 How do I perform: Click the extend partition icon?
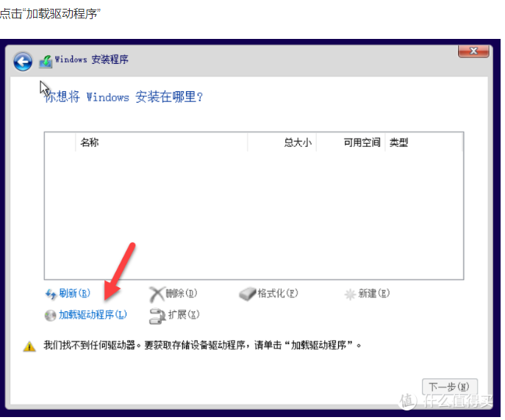point(157,316)
